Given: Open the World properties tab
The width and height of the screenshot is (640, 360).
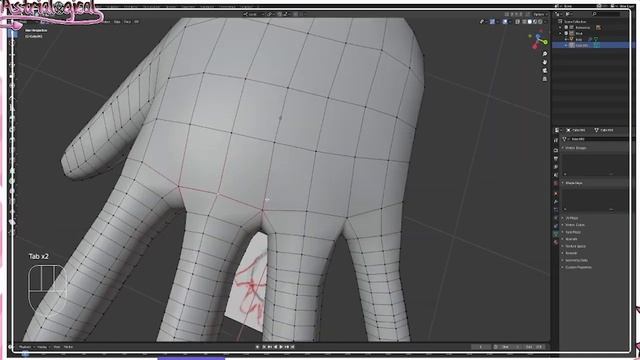Looking at the screenshot, I should [x=556, y=184].
